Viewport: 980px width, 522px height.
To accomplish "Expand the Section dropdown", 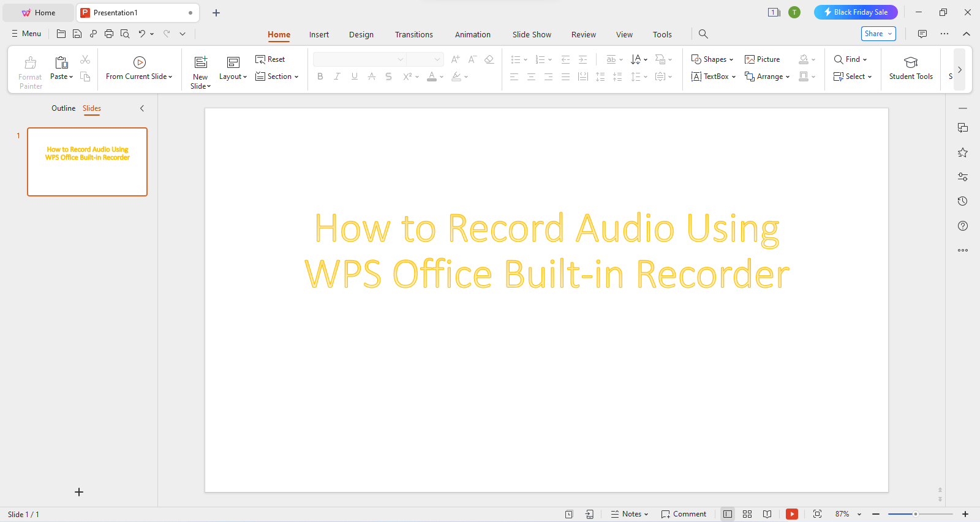I will tap(277, 76).
